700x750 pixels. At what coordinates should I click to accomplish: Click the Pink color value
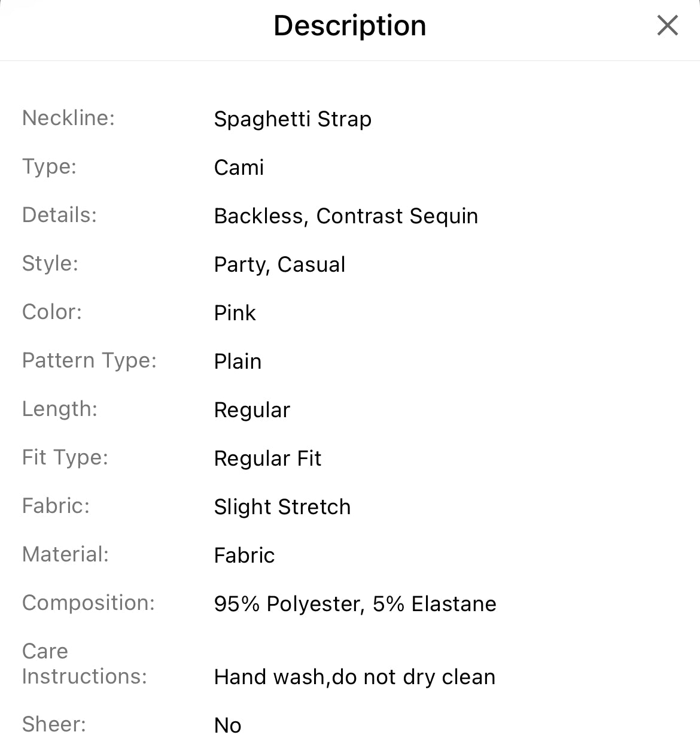235,313
